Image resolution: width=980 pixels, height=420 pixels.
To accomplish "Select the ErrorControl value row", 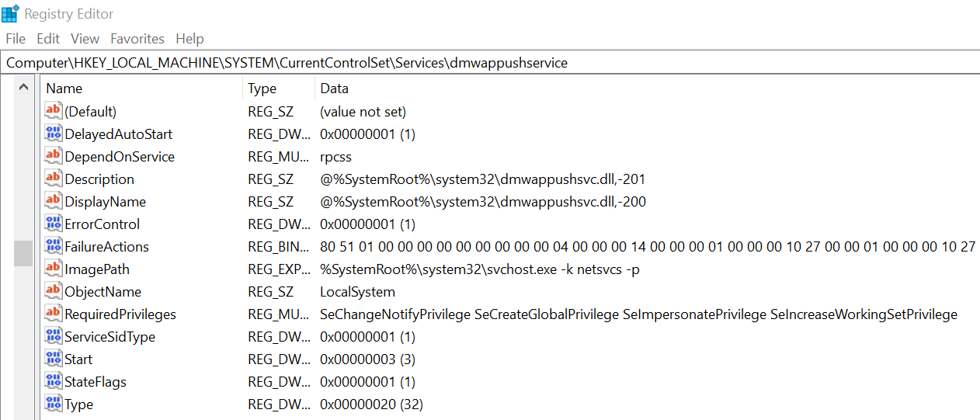I will pos(103,224).
